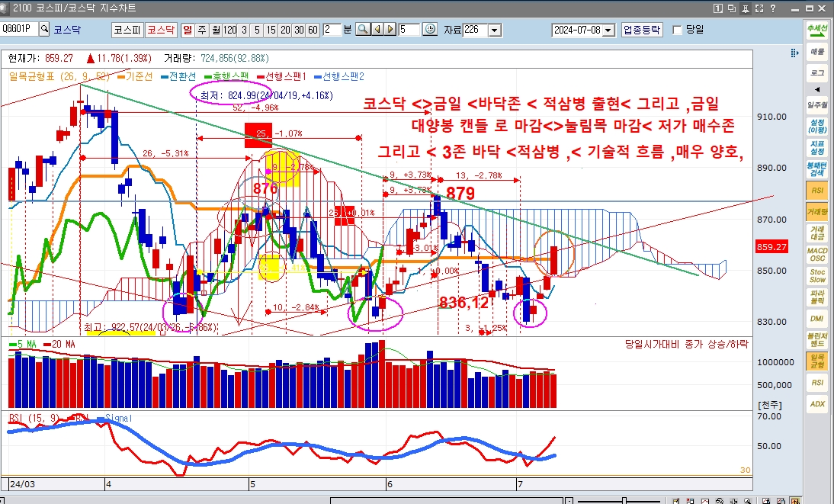Click the 업종등락 button
The height and width of the screenshot is (504, 834).
pyautogui.click(x=642, y=30)
